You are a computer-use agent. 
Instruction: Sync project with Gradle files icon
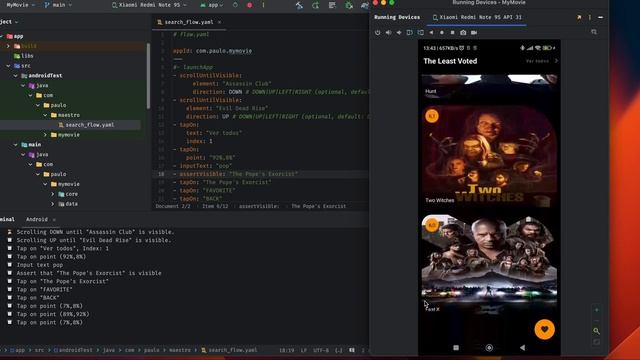(315, 5)
